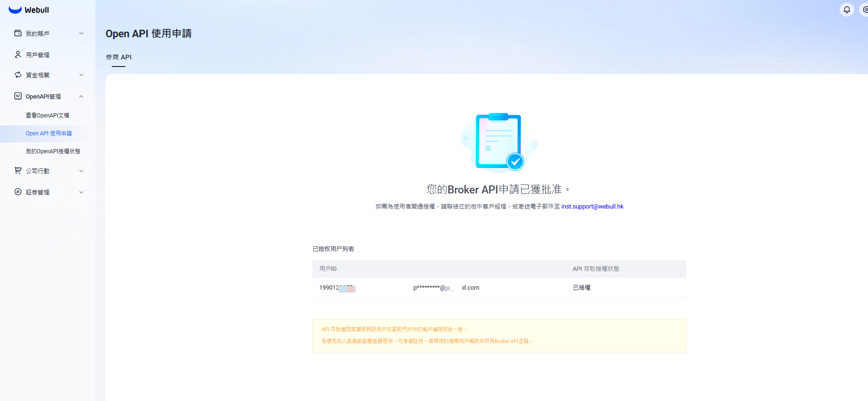Click the Webull logo
868x401 pixels.
click(x=28, y=10)
